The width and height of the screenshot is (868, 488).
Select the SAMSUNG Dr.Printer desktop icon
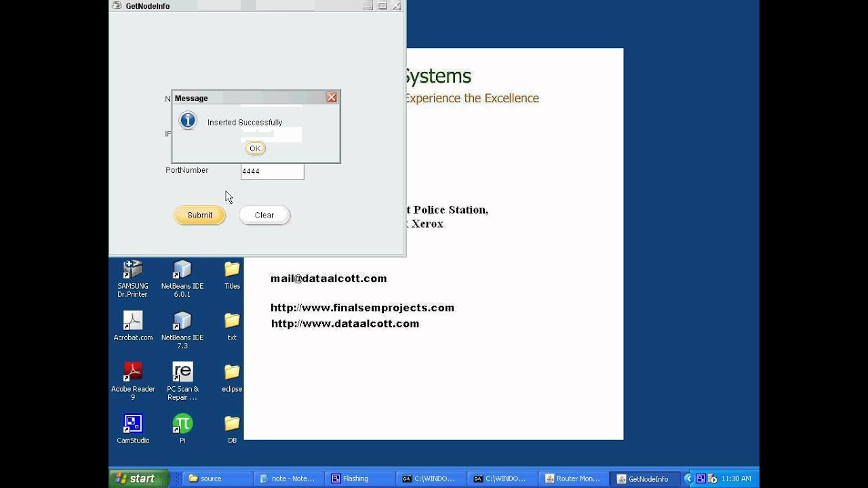(x=133, y=279)
